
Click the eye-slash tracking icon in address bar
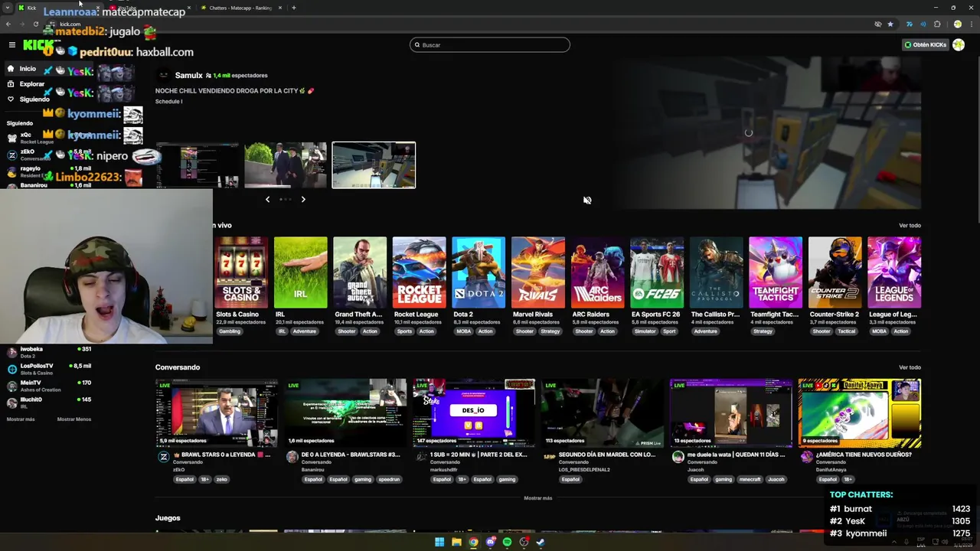click(878, 24)
